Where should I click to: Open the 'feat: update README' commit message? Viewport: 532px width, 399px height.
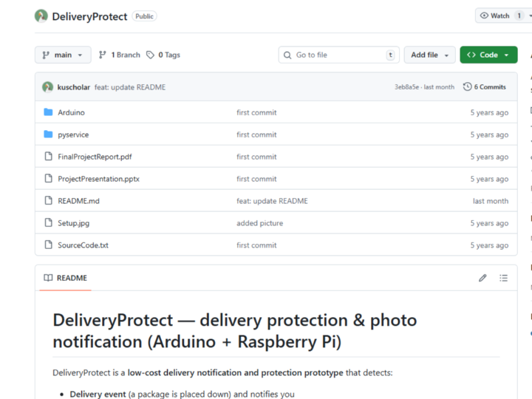130,87
